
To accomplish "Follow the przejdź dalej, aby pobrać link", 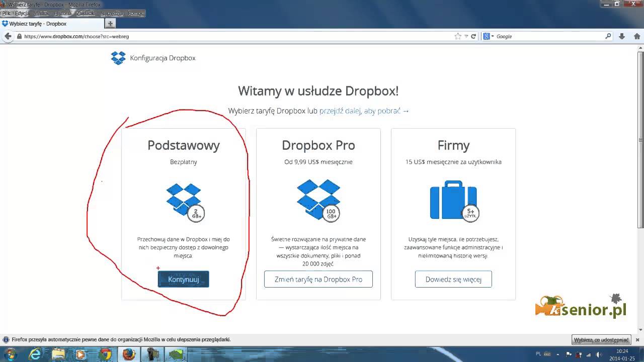I will point(364,111).
